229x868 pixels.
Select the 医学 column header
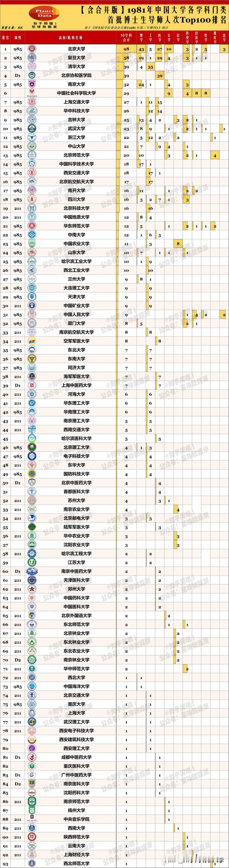(x=160, y=37)
